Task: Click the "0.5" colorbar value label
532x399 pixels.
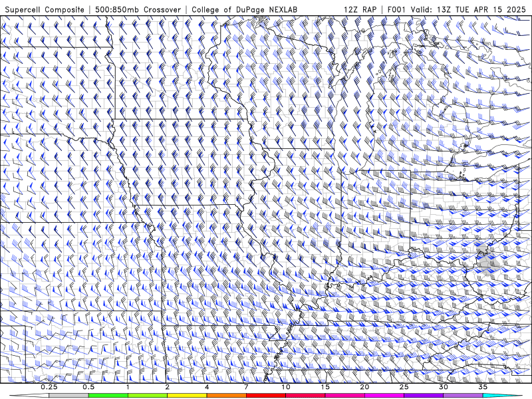Action: pos(88,387)
